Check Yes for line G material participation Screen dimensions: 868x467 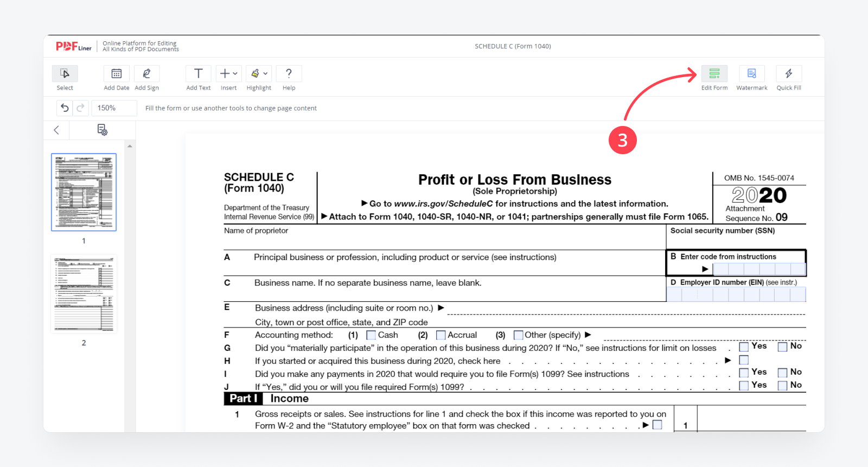744,347
